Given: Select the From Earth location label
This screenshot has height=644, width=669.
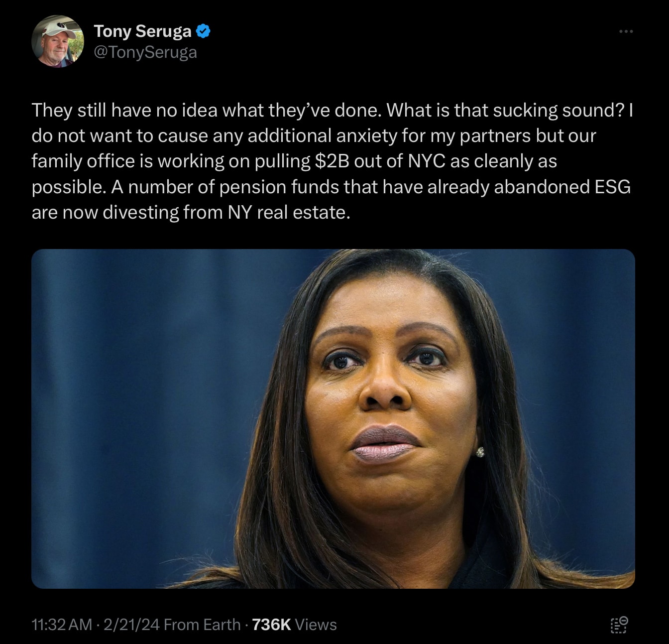Looking at the screenshot, I should point(202,625).
